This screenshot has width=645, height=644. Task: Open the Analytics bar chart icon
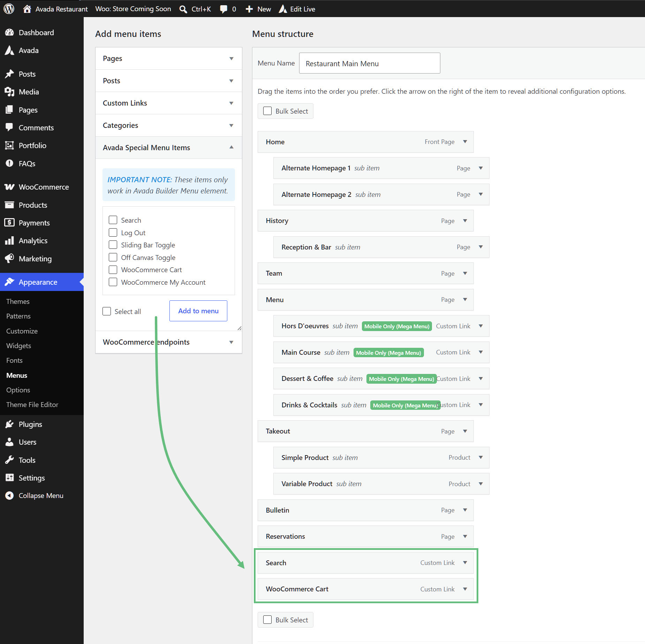click(x=9, y=240)
